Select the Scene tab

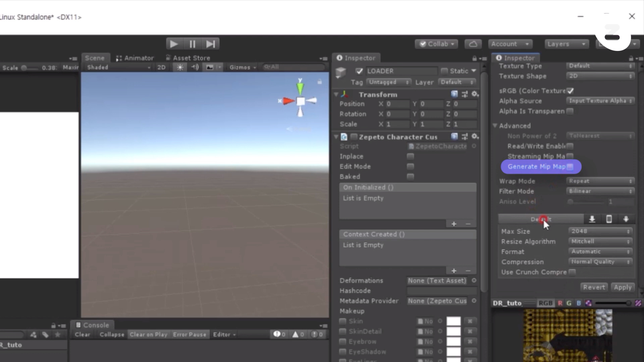point(95,58)
